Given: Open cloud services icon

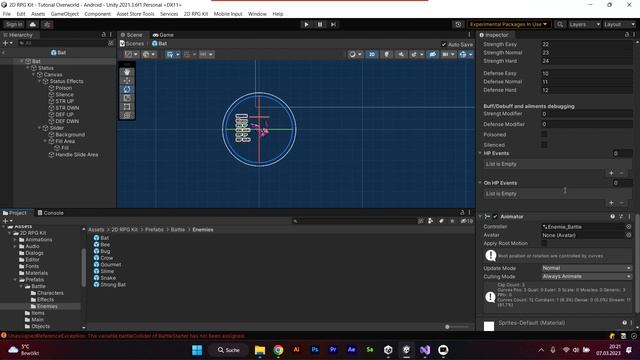Looking at the screenshot, I should (33, 24).
